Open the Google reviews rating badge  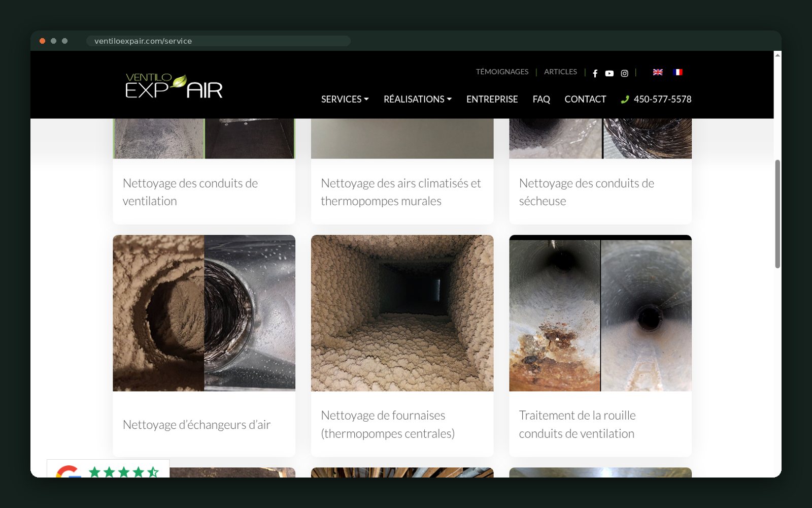click(108, 469)
